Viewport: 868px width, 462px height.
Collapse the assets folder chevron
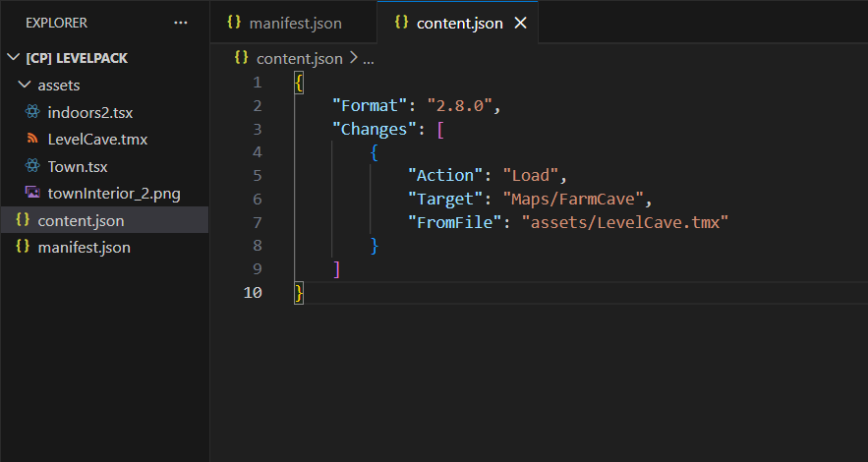25,86
